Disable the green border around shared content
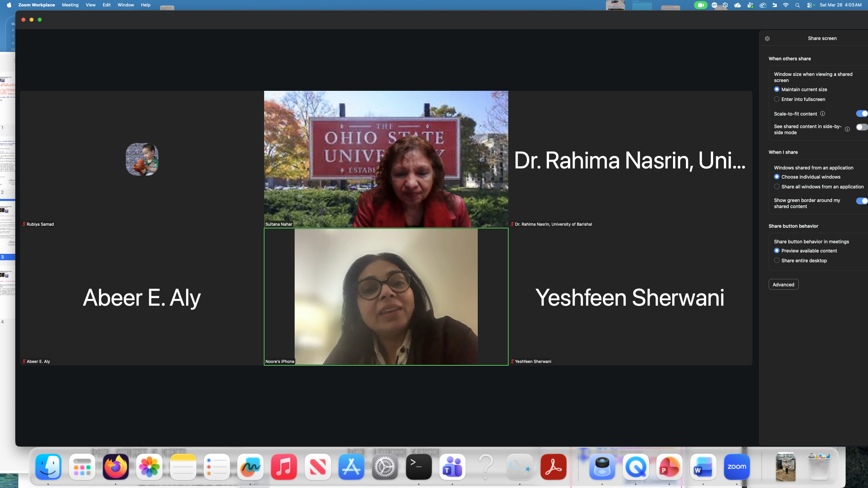This screenshot has width=868, height=488. click(861, 201)
